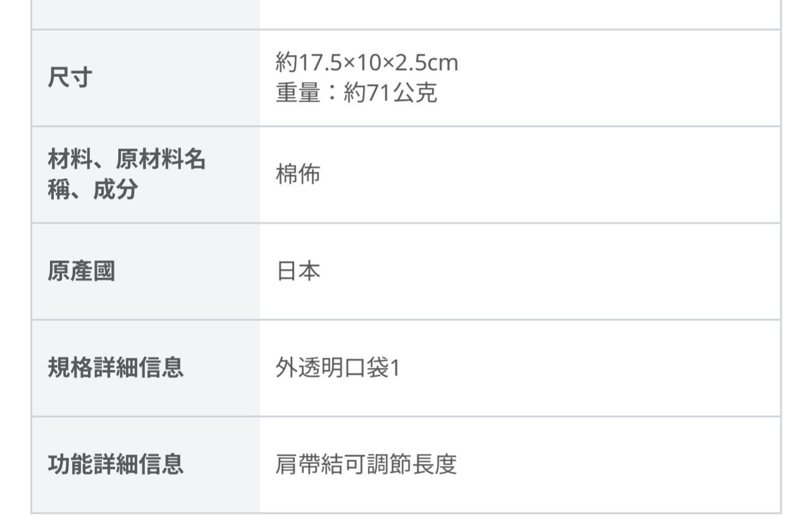Viewport: 812px width, 527px height.
Task: Click the word 口袋 in the specification value
Action: (366, 367)
